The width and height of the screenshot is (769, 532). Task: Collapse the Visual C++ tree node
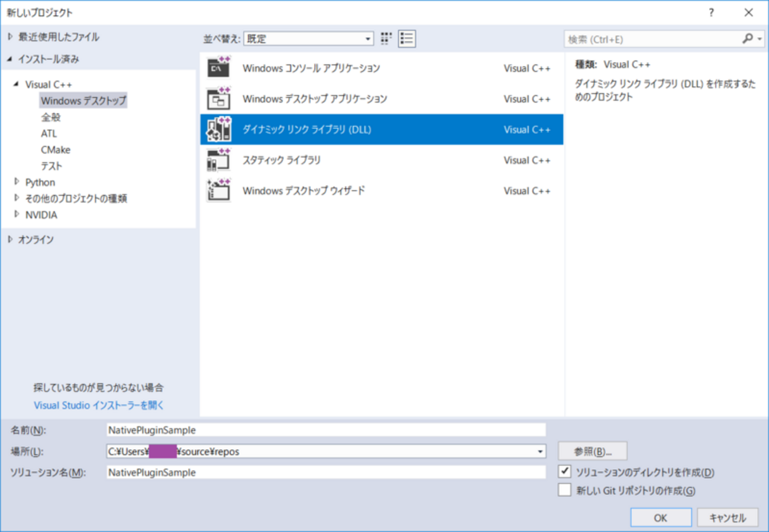click(17, 85)
